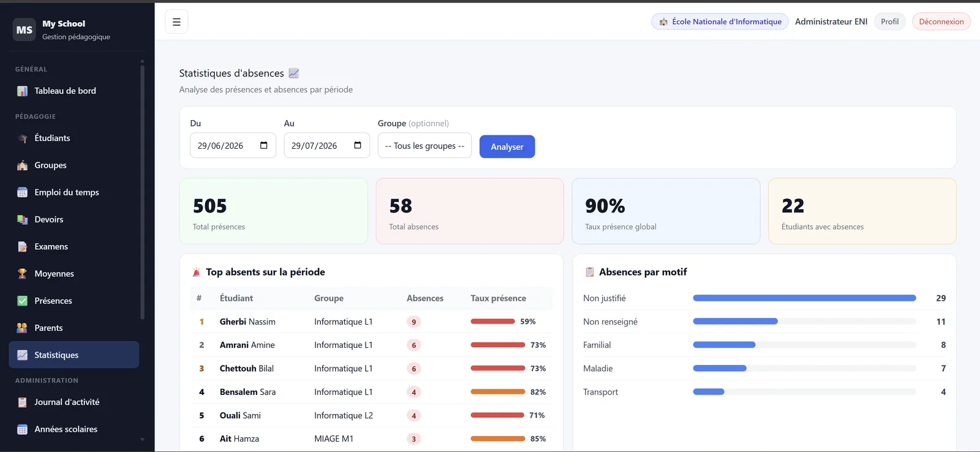Click the Examens document icon
Viewport: 980px width, 452px height.
pyautogui.click(x=23, y=247)
